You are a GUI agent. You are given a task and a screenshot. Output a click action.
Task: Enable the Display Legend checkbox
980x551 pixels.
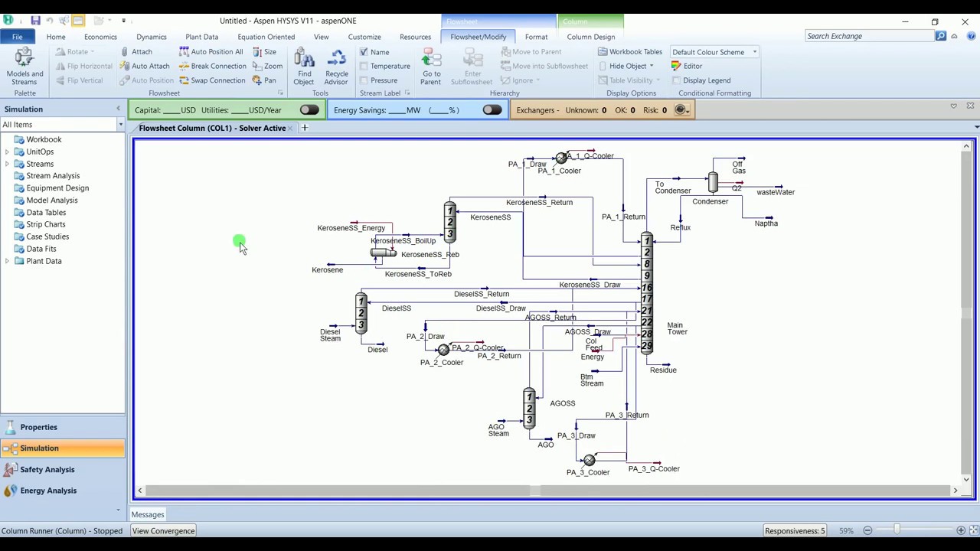(676, 80)
